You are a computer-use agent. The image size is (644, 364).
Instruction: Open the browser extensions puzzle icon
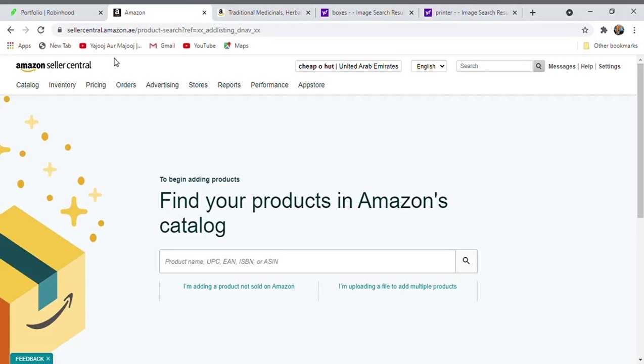tap(604, 30)
